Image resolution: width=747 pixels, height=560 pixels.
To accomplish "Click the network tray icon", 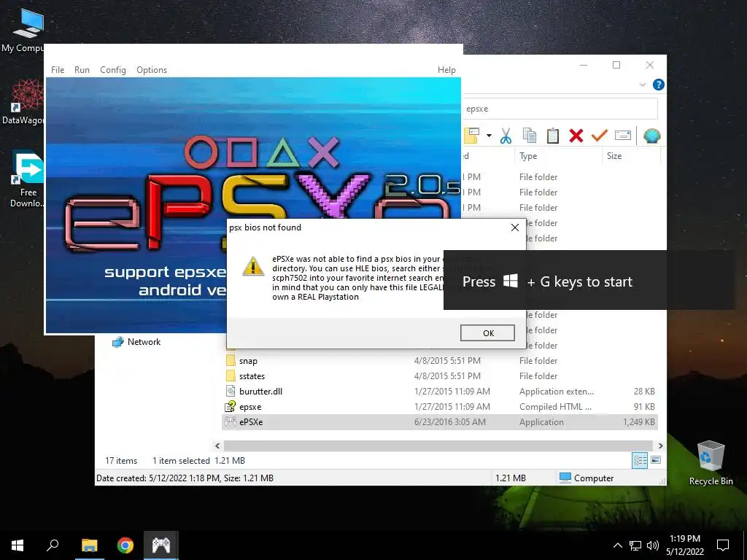I will coord(635,545).
